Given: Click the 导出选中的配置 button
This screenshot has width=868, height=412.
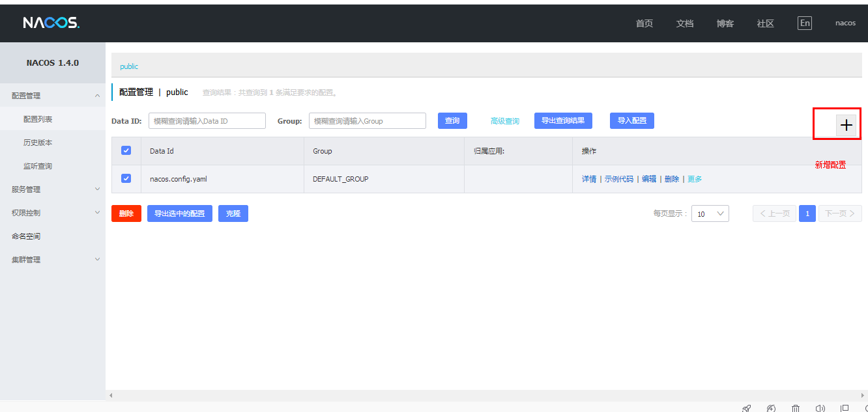Looking at the screenshot, I should (180, 213).
